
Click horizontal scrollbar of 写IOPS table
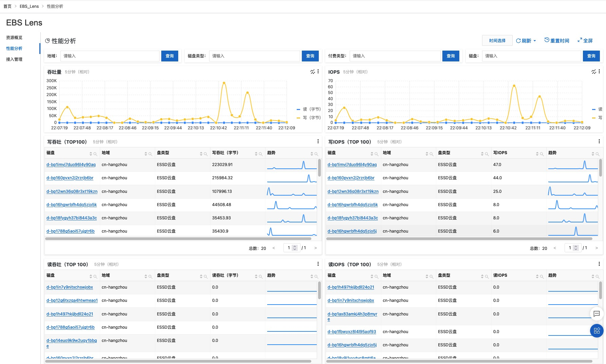point(459,239)
